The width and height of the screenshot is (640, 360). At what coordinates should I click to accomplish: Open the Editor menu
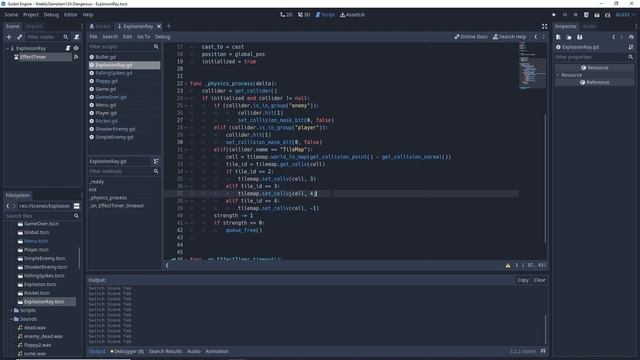point(70,15)
